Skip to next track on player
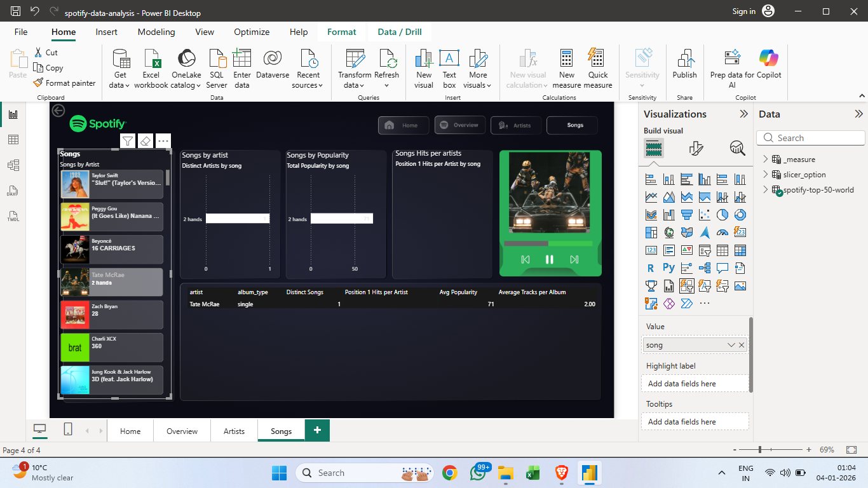Viewport: 868px width, 488px height. [x=574, y=259]
